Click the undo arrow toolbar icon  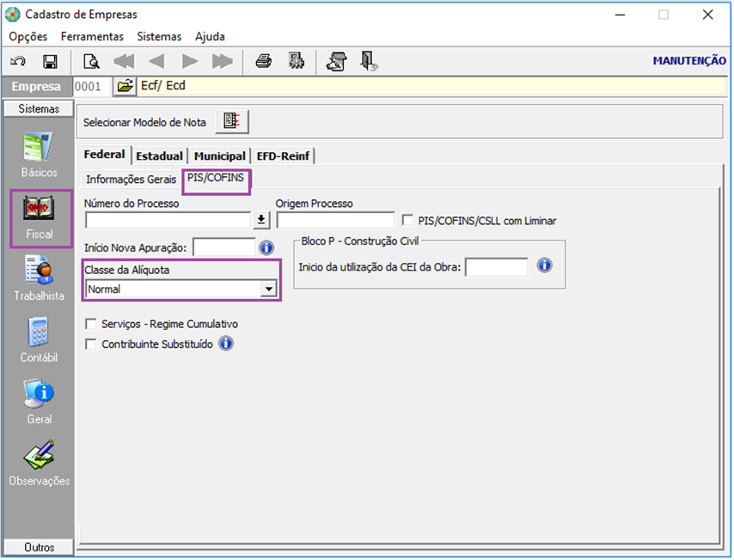(x=18, y=61)
